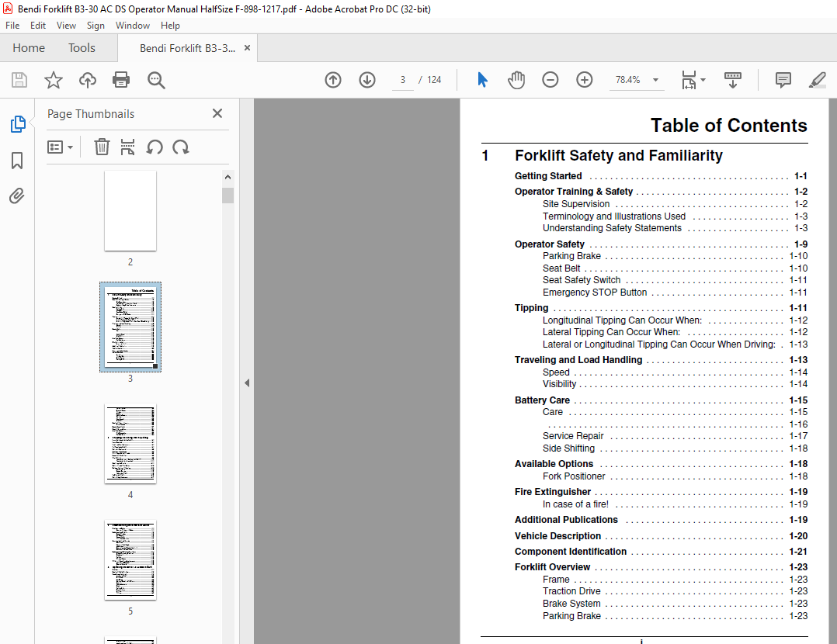Click the Battery Care heading entry

coord(661,400)
